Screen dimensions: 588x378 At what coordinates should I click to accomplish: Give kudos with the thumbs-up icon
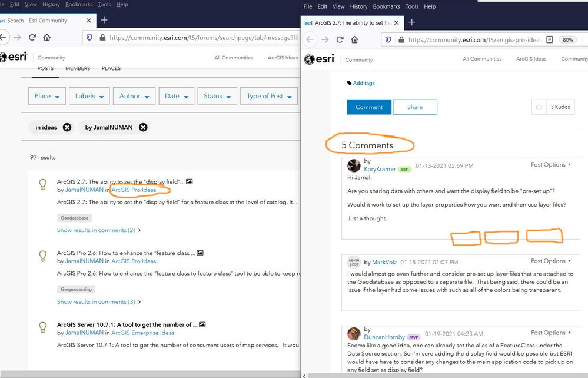click(539, 107)
